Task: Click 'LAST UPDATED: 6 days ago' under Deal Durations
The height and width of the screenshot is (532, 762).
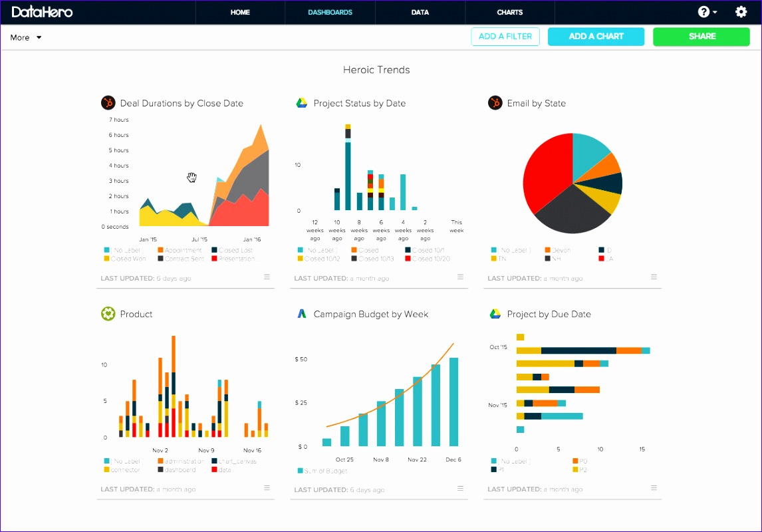Action: pyautogui.click(x=146, y=279)
